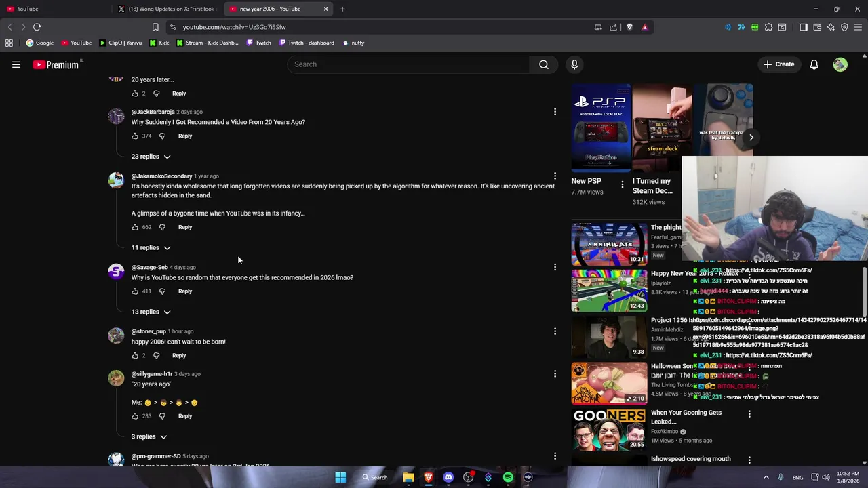Like the comment by @stoner_pup

[135, 355]
